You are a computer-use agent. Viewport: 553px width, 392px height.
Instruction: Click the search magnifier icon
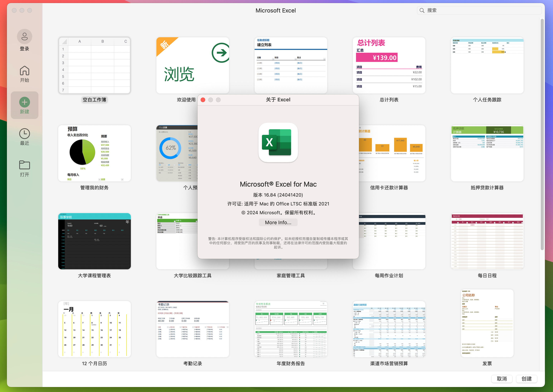click(422, 10)
